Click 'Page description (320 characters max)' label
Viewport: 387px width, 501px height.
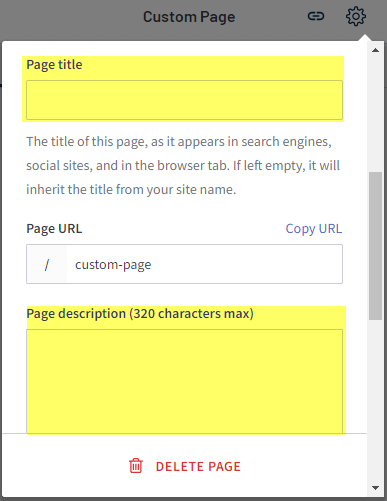click(x=140, y=314)
